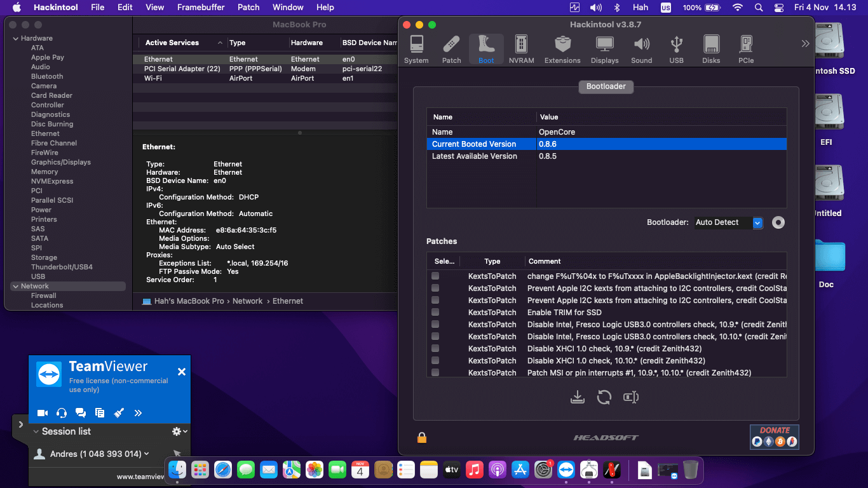Check the Enable TRIM for SSD patch

pos(435,312)
